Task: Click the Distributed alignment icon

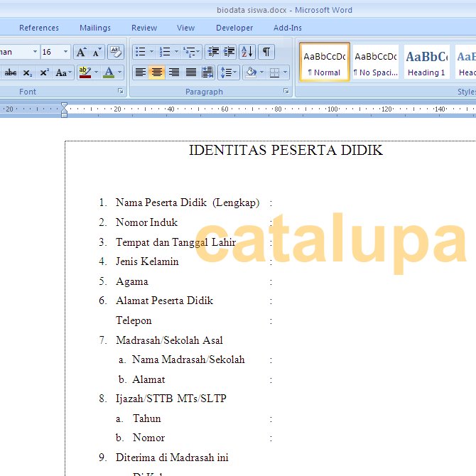Action: [x=207, y=72]
